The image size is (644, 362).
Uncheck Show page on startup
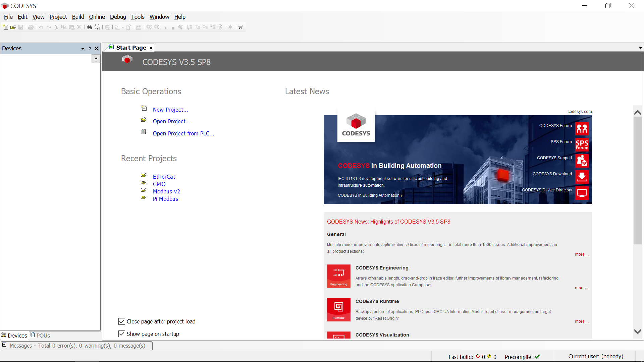pyautogui.click(x=122, y=334)
